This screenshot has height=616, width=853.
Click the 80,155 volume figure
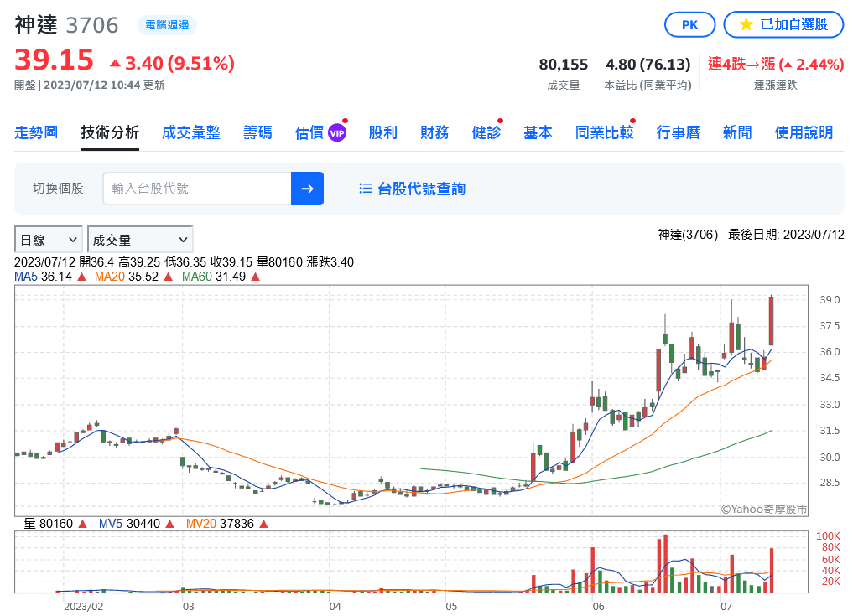pyautogui.click(x=564, y=65)
